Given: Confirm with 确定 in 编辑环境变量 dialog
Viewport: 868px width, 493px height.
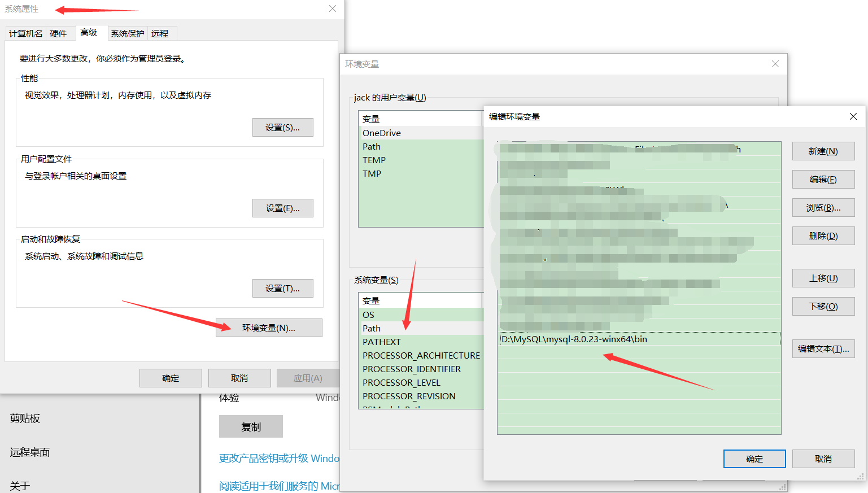Looking at the screenshot, I should (x=754, y=459).
